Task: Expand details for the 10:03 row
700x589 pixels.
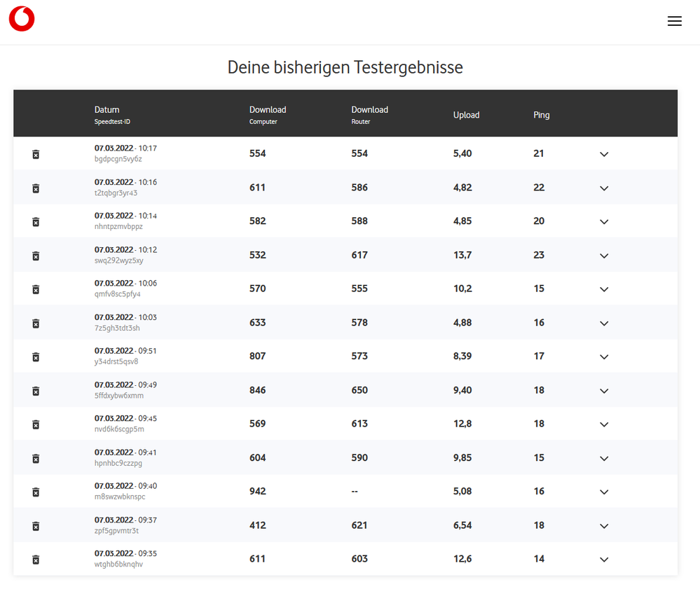Action: 604,324
